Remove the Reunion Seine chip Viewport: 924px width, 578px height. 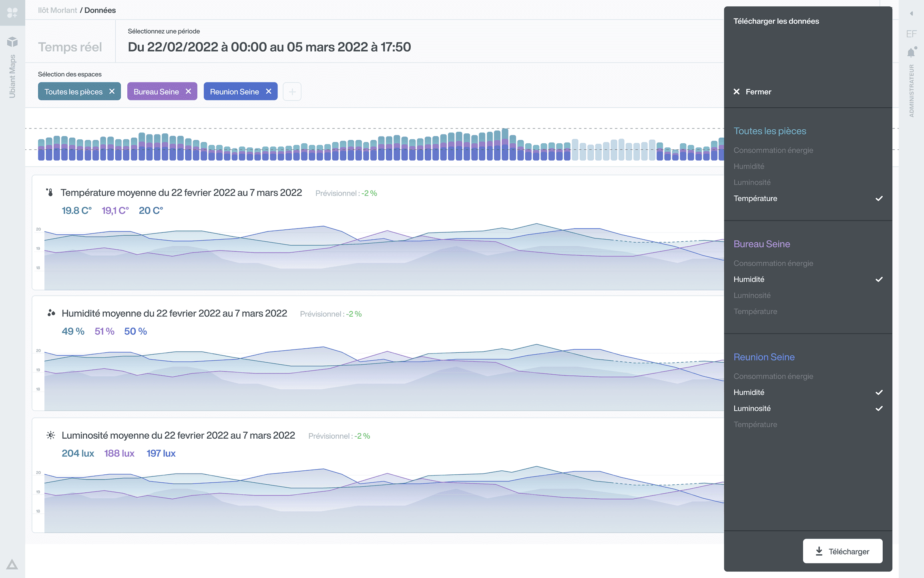269,92
